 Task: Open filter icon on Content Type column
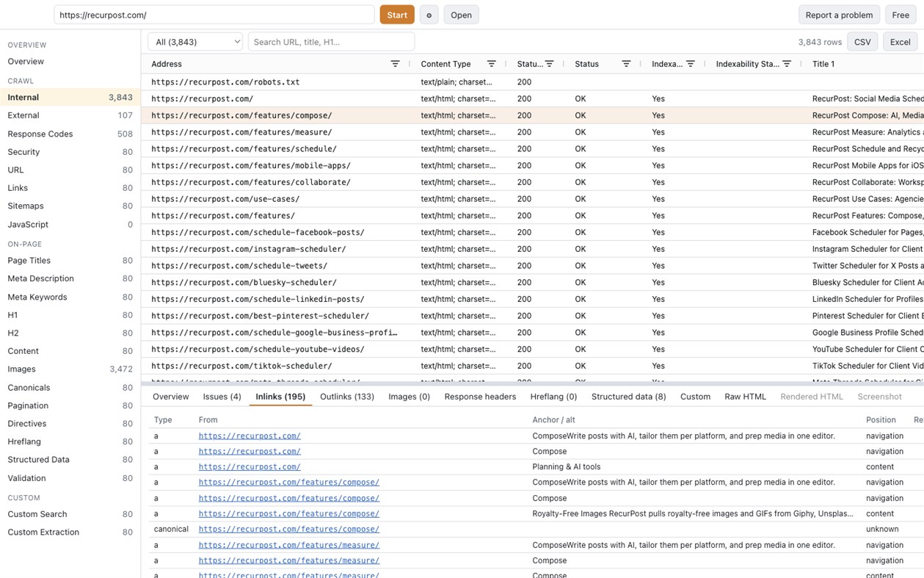click(491, 64)
